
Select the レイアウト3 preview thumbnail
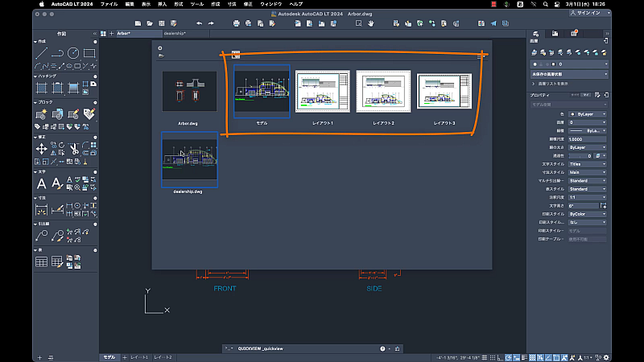(444, 91)
